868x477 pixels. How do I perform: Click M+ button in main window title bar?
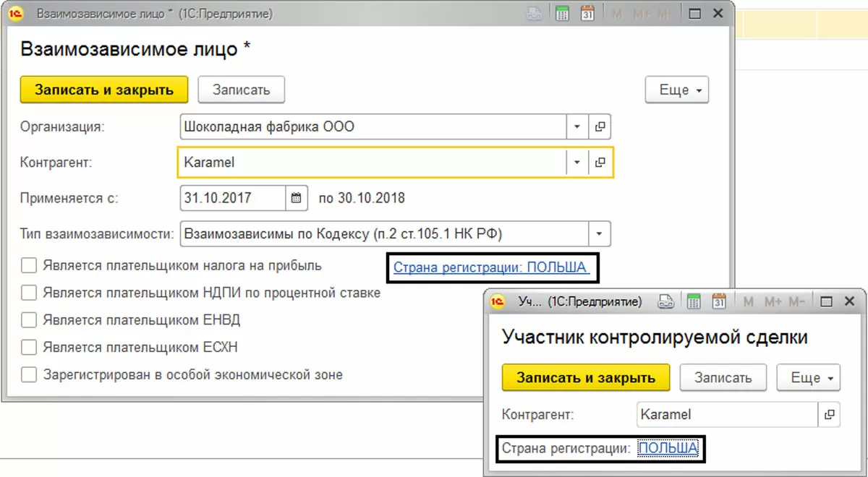point(640,14)
